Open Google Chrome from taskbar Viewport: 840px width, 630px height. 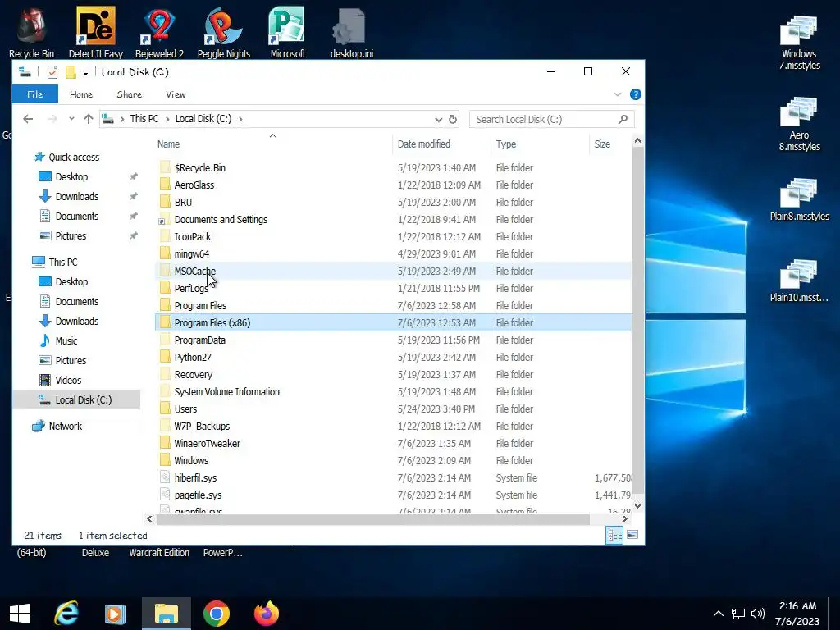tap(217, 614)
